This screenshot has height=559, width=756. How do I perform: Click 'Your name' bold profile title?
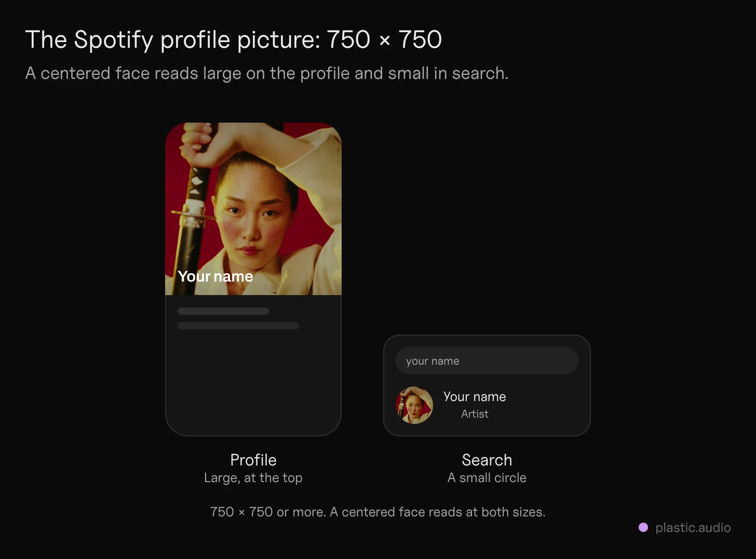(215, 276)
